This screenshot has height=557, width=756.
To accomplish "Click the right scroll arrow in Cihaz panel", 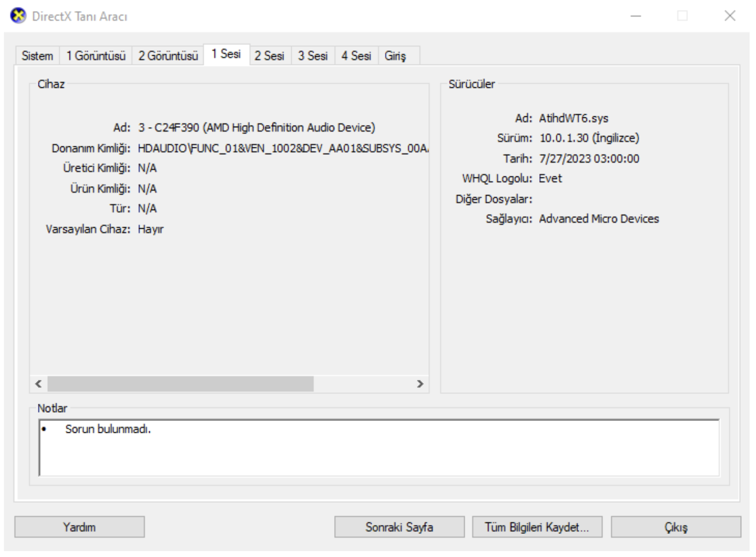I will click(x=420, y=383).
